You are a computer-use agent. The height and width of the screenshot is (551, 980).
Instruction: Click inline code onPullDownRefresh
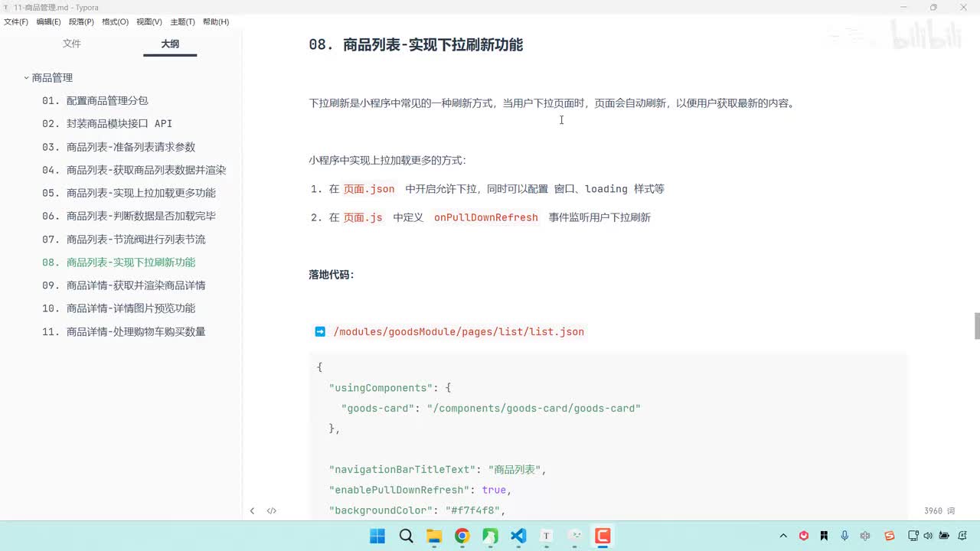[x=486, y=217]
